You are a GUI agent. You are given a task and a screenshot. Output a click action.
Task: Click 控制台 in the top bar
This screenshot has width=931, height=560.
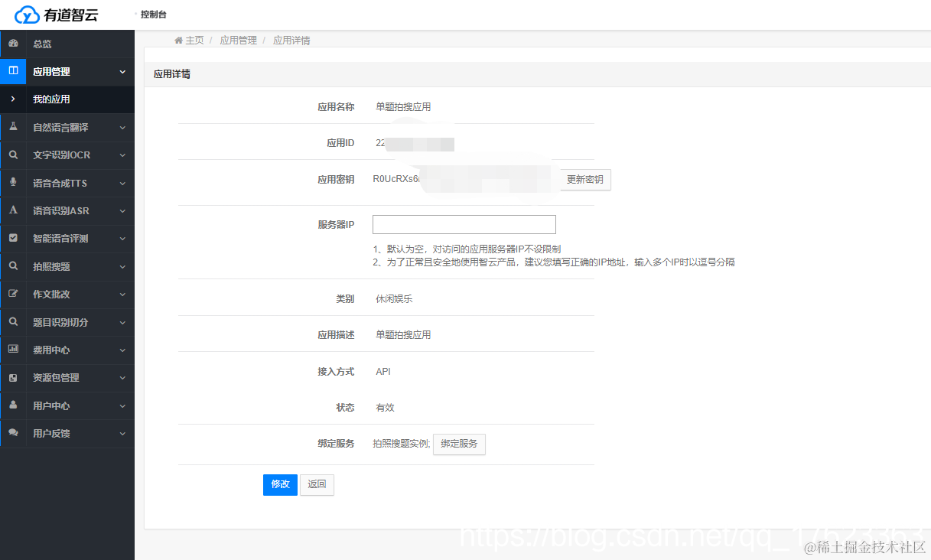[x=154, y=14]
